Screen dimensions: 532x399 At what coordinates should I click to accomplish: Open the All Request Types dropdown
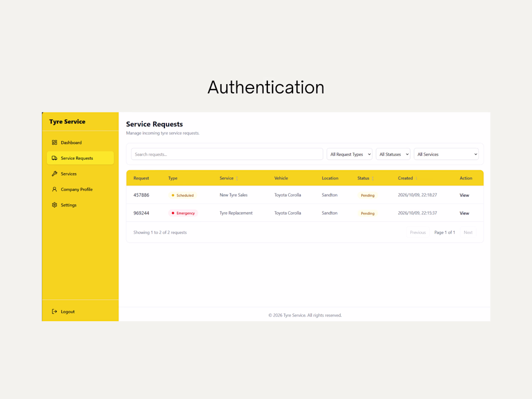350,154
